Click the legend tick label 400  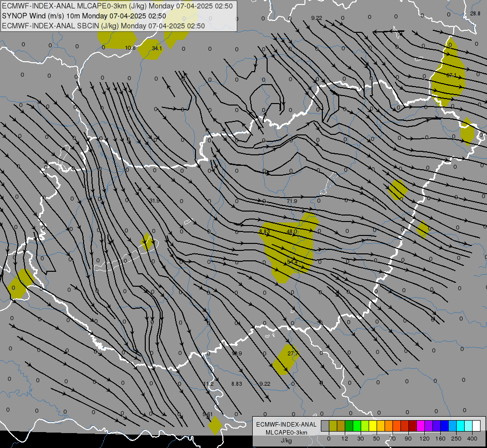pyautogui.click(x=472, y=439)
